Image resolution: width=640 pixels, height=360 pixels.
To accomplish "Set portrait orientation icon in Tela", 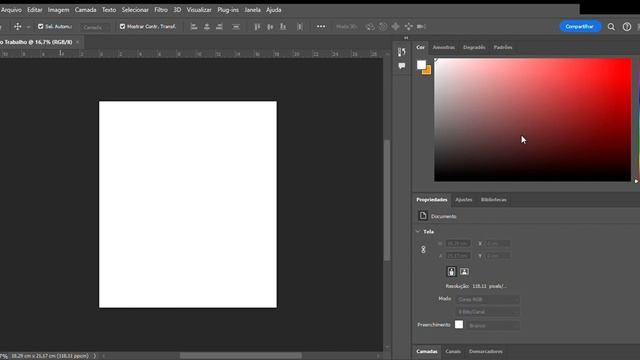I will (x=451, y=271).
